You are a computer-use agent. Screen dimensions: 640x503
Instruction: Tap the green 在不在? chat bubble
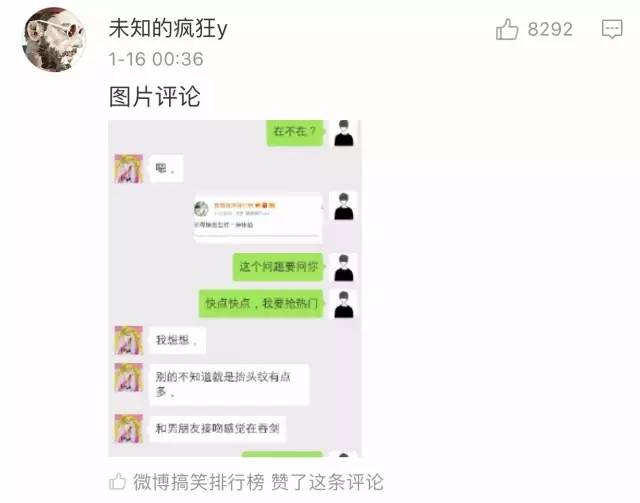296,132
